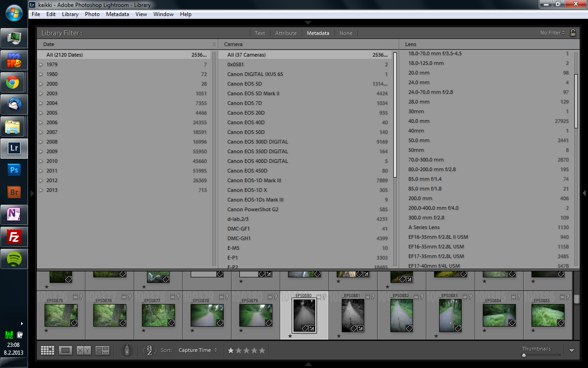Adjust the Thumbnails size slider

pos(524,355)
